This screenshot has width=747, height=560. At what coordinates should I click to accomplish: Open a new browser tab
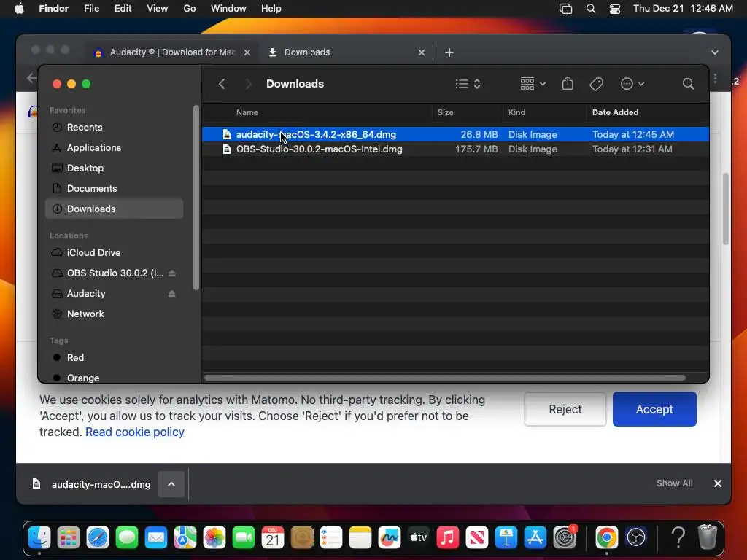pyautogui.click(x=449, y=52)
